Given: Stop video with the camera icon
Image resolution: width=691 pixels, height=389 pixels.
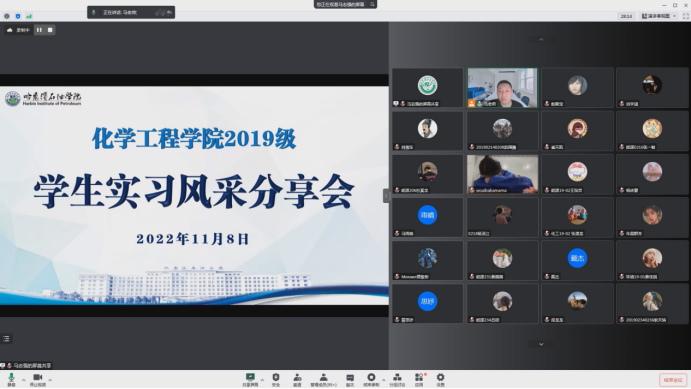Looking at the screenshot, I should pos(38,379).
